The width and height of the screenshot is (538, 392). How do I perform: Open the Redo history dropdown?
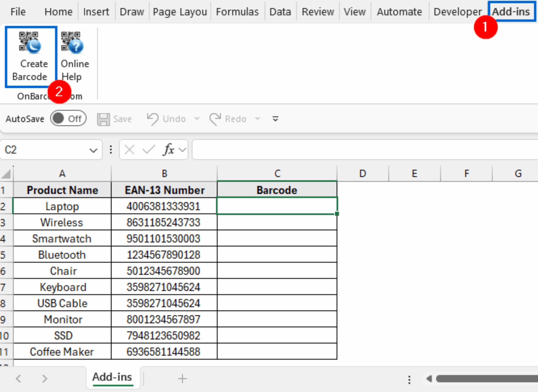point(258,119)
